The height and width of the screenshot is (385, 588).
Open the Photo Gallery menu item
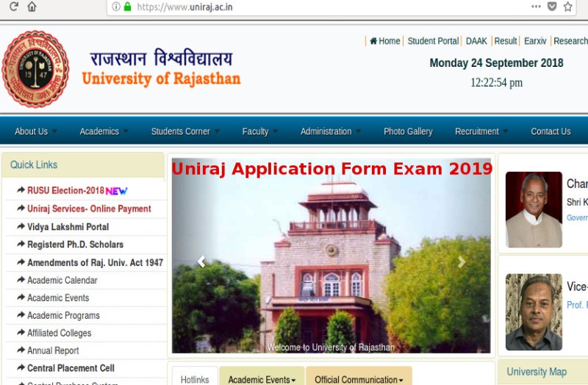408,132
